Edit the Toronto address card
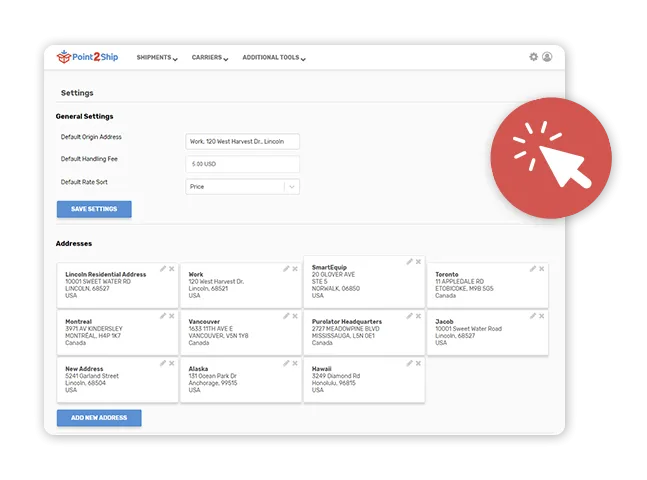647x480 pixels. [x=533, y=269]
